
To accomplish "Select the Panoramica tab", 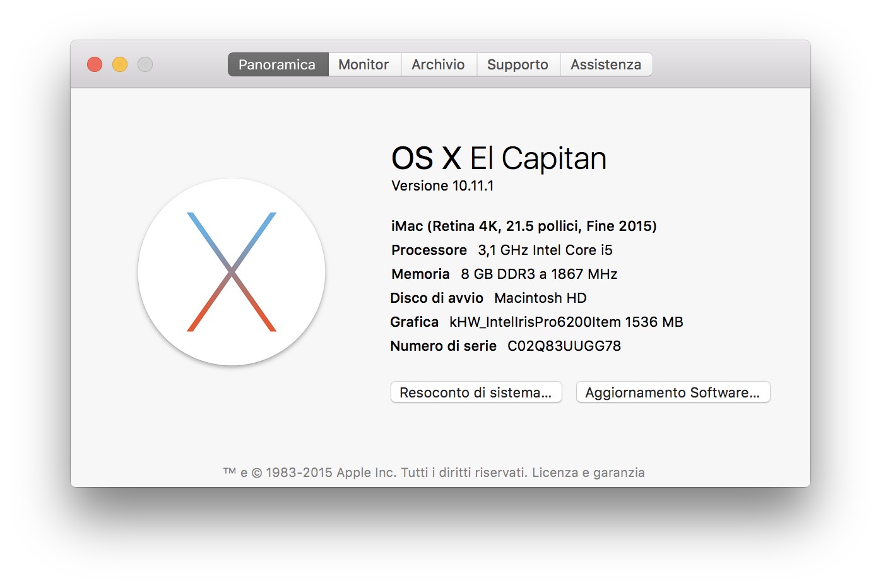I will point(277,64).
